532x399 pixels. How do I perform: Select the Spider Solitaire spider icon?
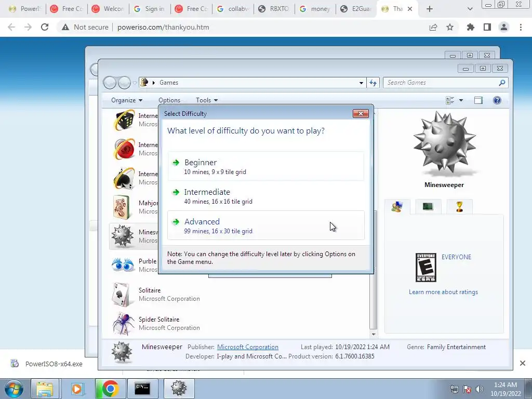tap(123, 323)
